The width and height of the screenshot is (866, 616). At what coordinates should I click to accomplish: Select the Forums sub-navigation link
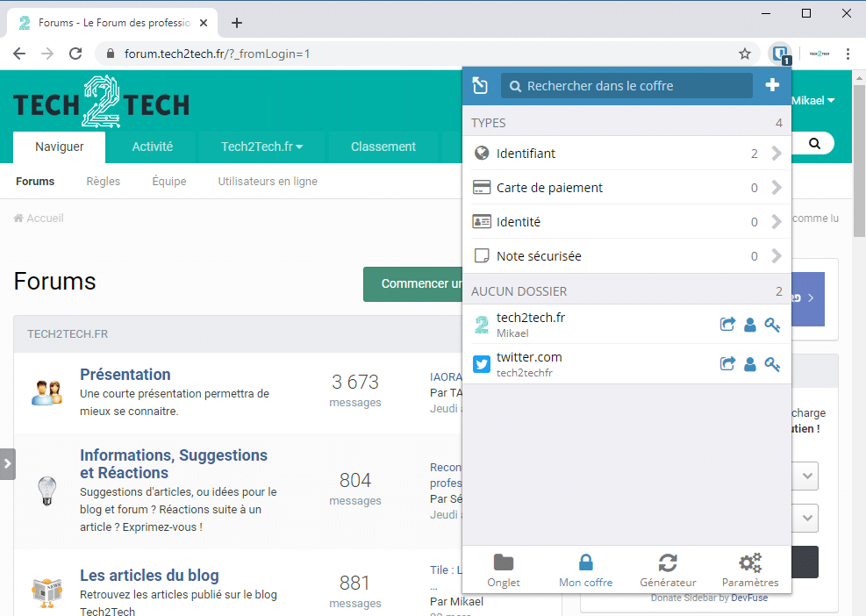[x=35, y=182]
